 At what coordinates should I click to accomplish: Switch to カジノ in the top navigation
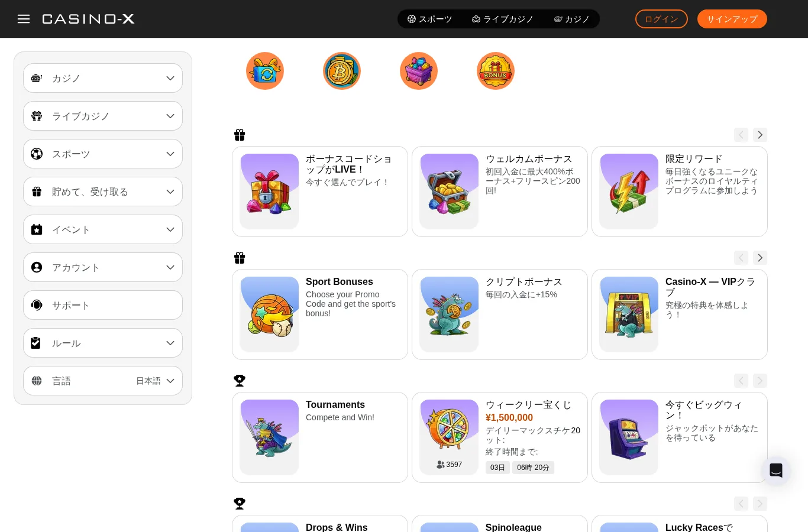click(x=572, y=19)
